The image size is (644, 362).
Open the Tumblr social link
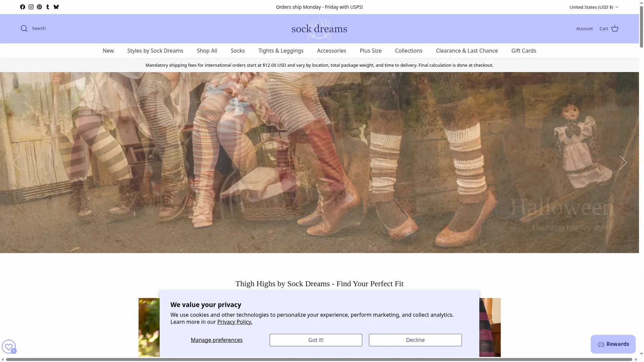(x=48, y=7)
